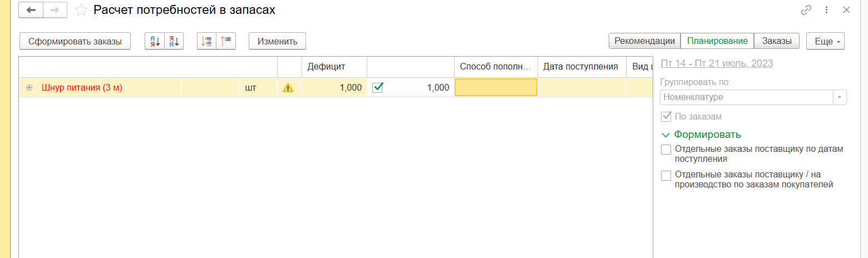Uncheck the green checkbox in Шнур питания row
Screen dimensions: 868x258
(x=377, y=87)
